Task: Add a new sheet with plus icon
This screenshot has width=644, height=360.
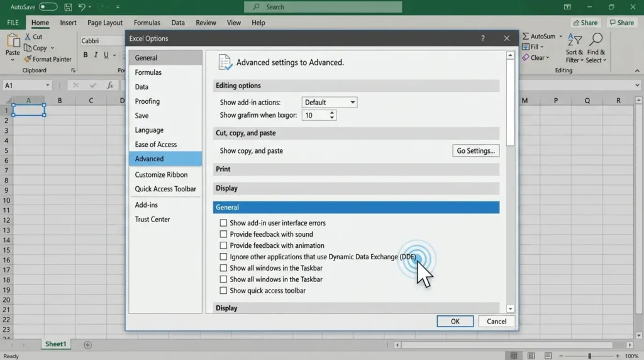Action: click(x=87, y=345)
